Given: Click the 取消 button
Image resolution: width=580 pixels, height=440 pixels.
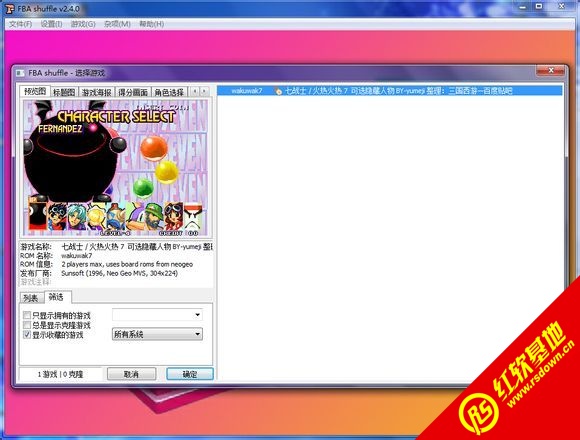Looking at the screenshot, I should pyautogui.click(x=131, y=374).
